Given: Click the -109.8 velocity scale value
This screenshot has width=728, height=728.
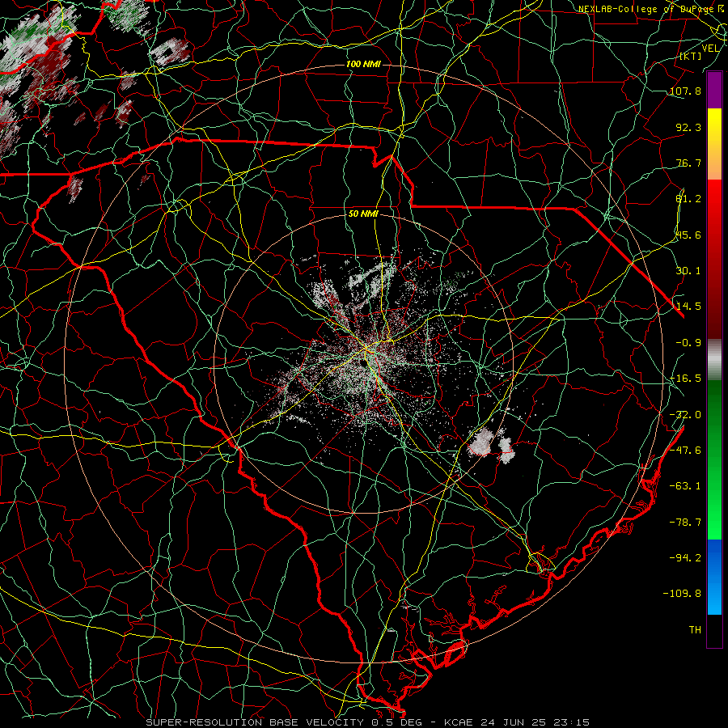Looking at the screenshot, I should tap(682, 594).
